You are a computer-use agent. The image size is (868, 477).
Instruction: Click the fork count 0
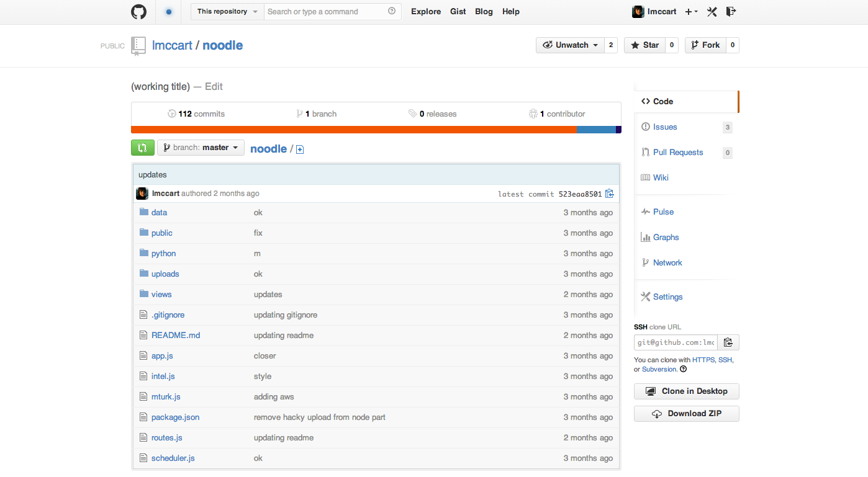pos(733,45)
